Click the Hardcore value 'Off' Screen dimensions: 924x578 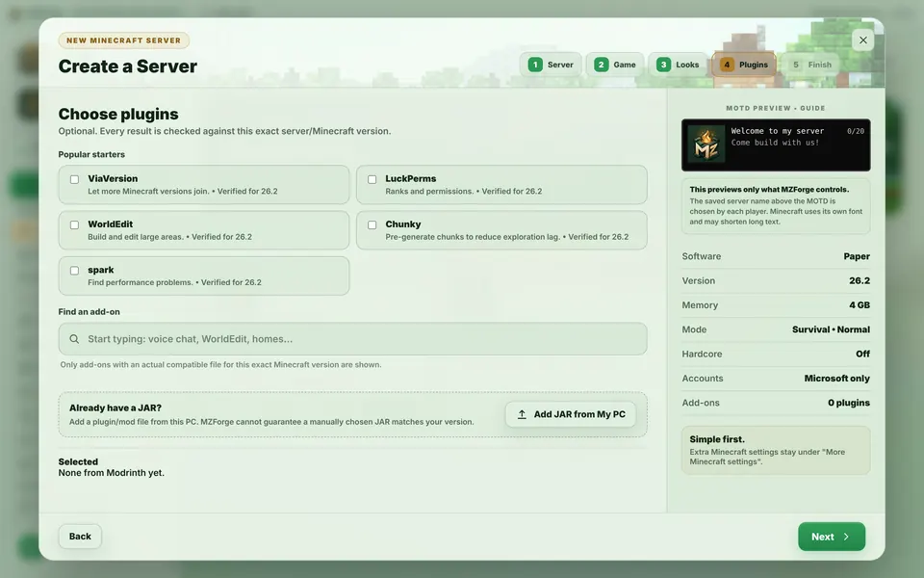coord(862,354)
